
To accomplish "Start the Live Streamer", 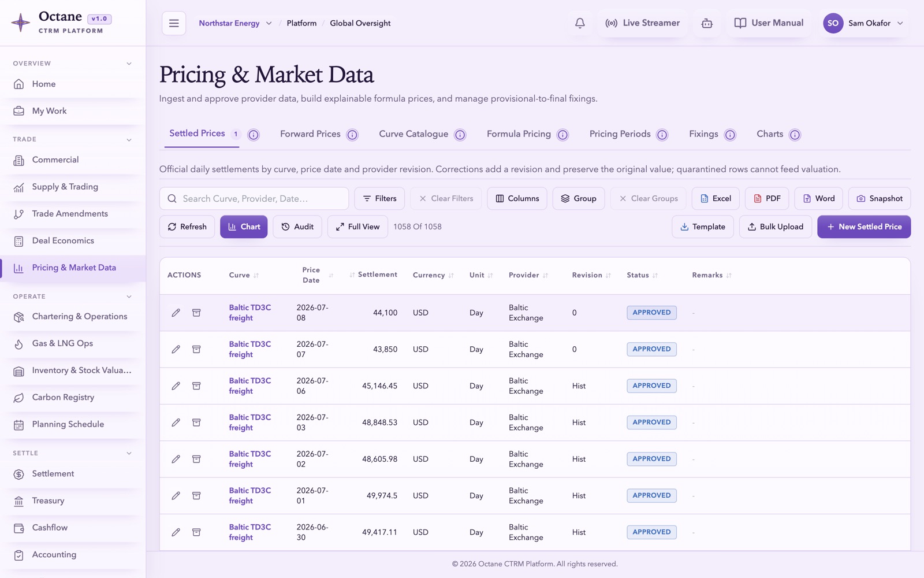I will [x=642, y=23].
